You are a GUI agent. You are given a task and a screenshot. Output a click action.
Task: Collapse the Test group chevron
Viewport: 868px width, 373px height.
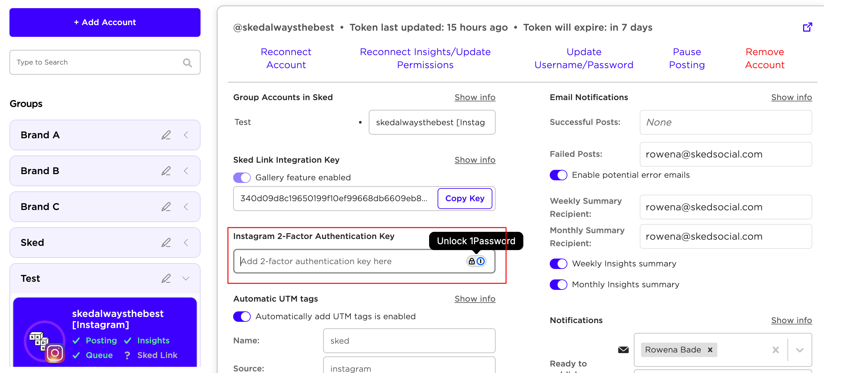[x=186, y=279]
